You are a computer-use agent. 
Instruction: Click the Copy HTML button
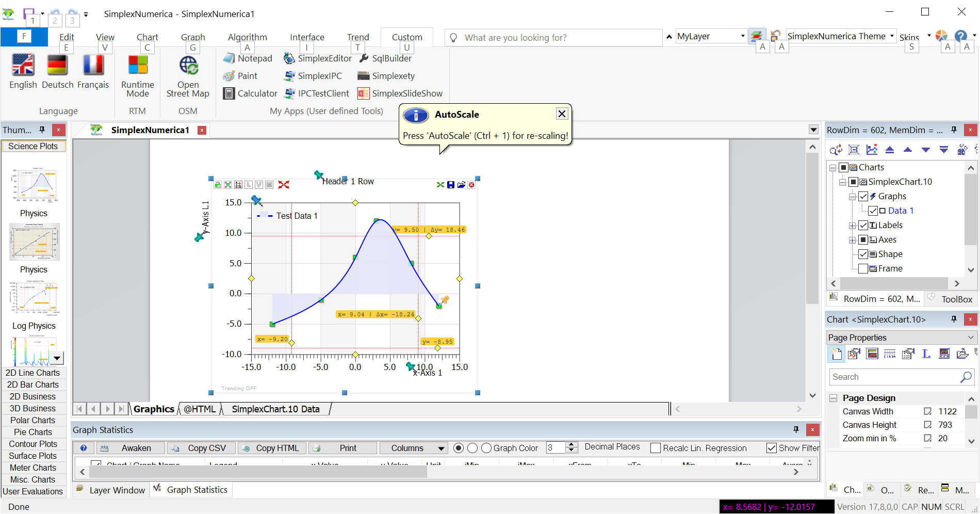tap(272, 448)
